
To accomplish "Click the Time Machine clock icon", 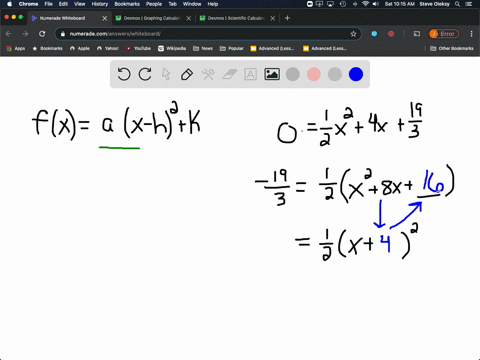I will [x=343, y=4].
